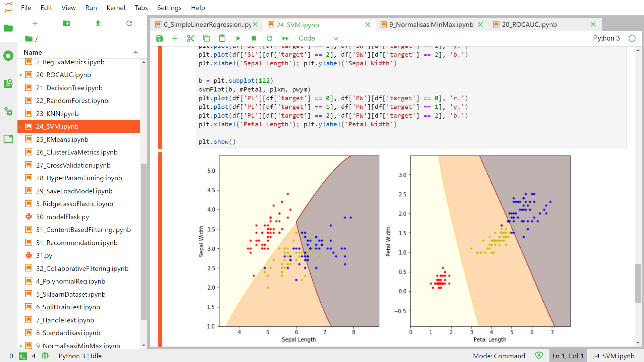Click the Python 3 kernel status circle

click(x=632, y=38)
